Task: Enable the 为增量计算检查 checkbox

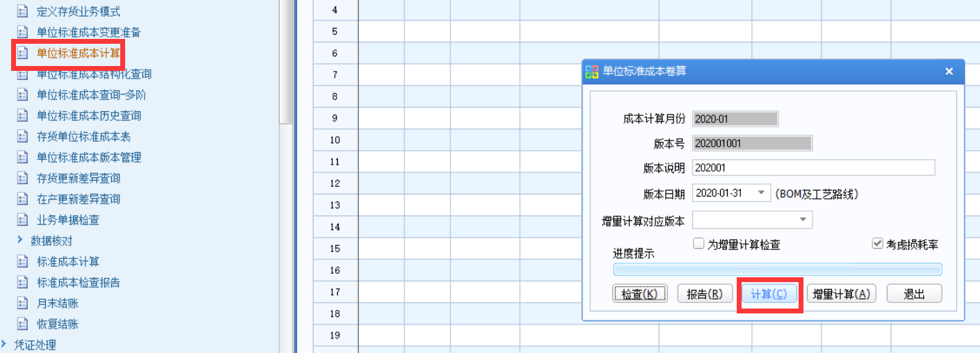Action: [x=699, y=244]
